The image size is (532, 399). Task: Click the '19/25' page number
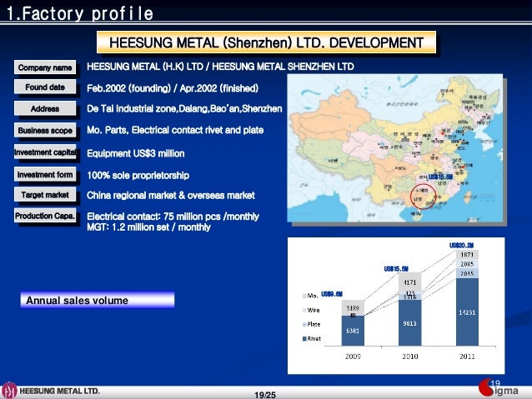pos(265,395)
